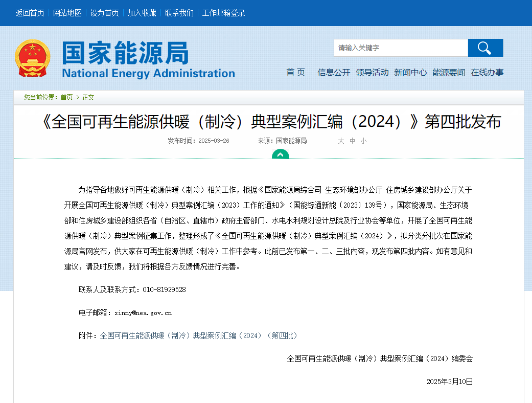Click 首页 in breadcrumb trail
The width and height of the screenshot is (532, 403).
click(x=66, y=98)
